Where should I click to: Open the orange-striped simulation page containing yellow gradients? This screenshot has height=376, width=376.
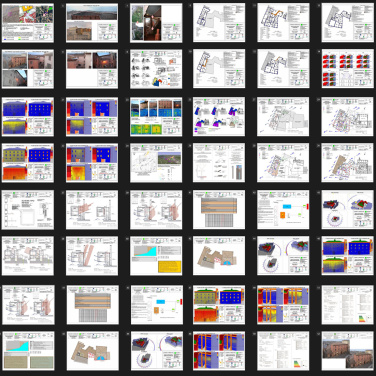[x=283, y=305]
